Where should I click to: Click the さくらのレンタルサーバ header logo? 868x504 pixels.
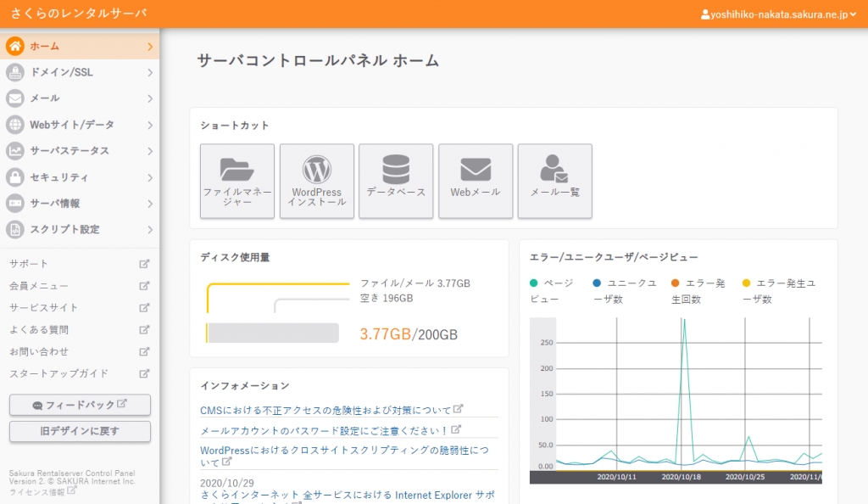click(x=79, y=14)
